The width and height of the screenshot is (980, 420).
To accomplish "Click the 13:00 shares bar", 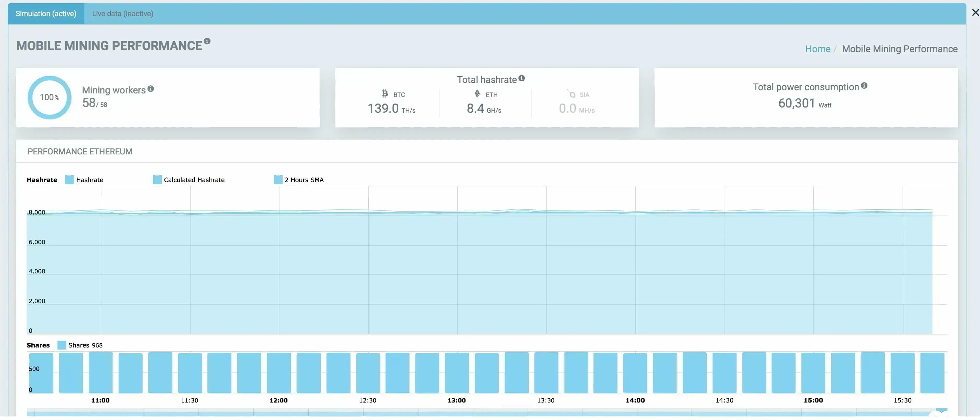I will [x=457, y=373].
